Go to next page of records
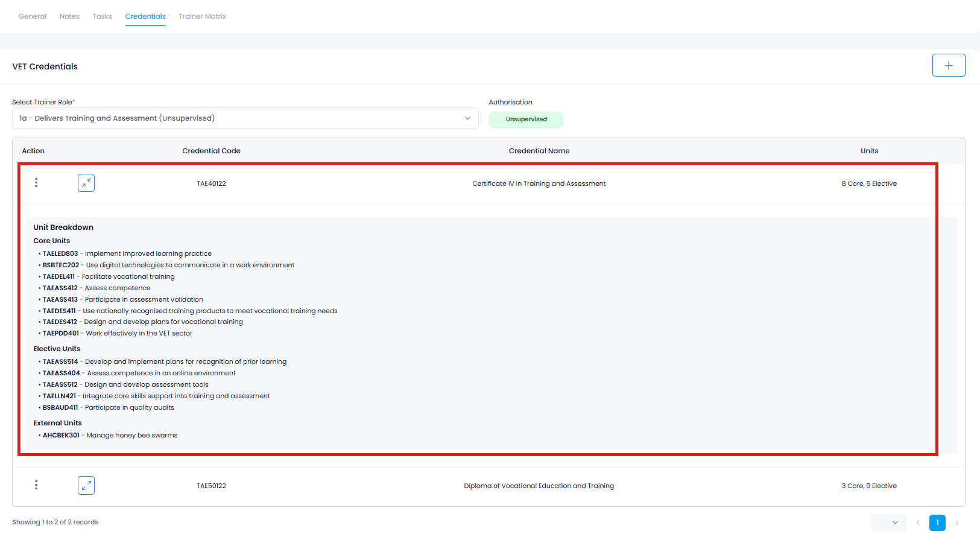Screen dimensions: 980x537 click(x=956, y=523)
